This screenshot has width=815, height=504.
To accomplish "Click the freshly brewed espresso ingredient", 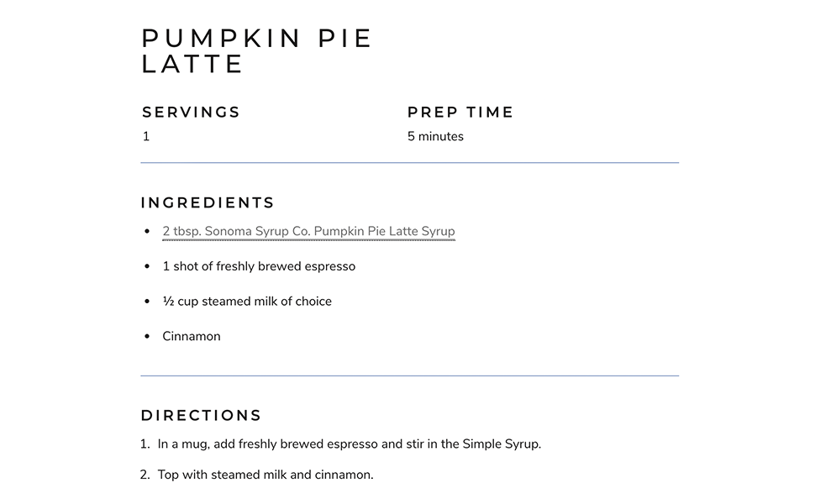I will [x=259, y=266].
